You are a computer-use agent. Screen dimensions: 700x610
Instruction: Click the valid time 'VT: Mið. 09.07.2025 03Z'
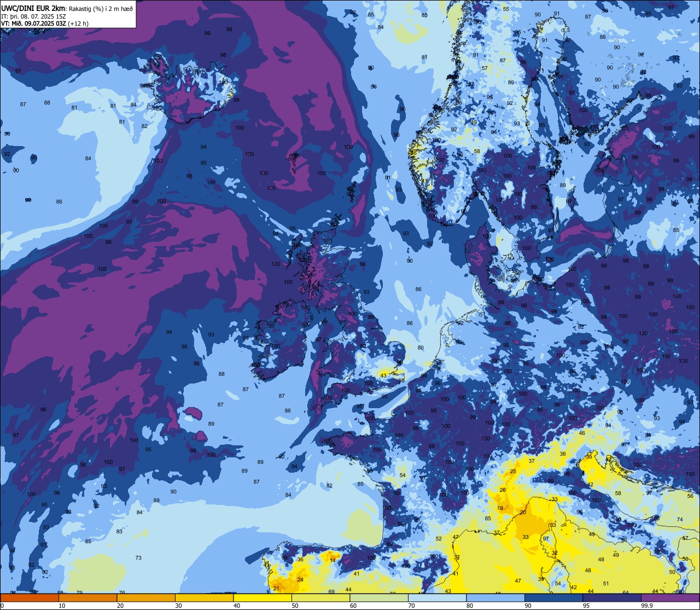(34, 24)
